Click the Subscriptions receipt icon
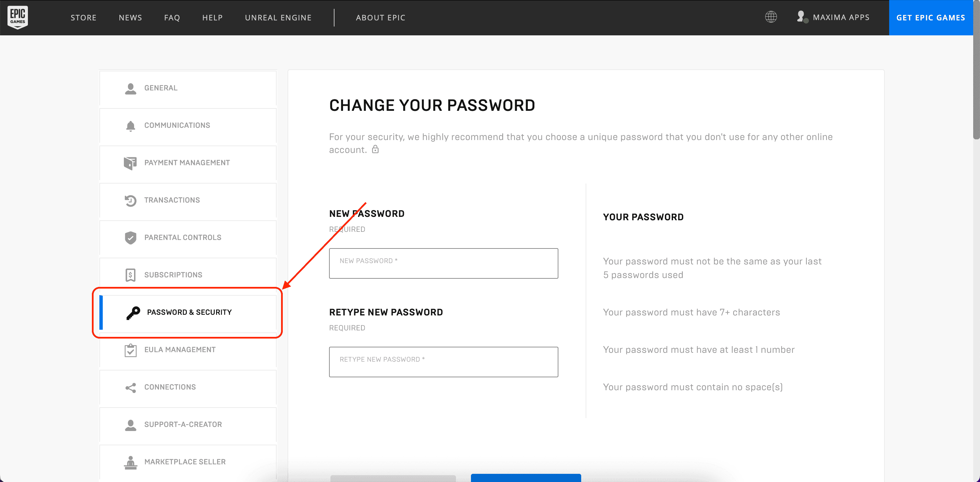The image size is (980, 482). (x=130, y=275)
